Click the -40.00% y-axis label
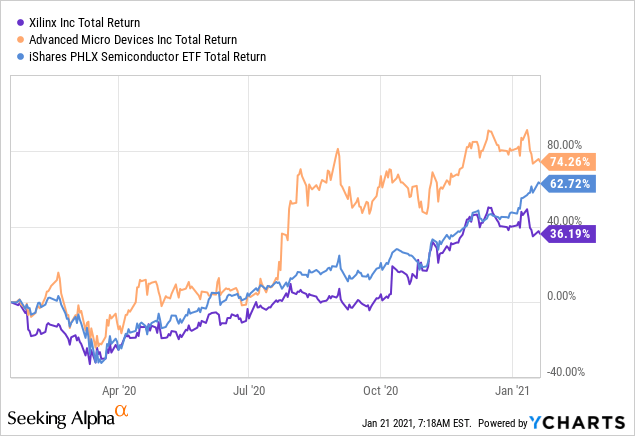Image resolution: width=635 pixels, height=436 pixels. coord(566,372)
